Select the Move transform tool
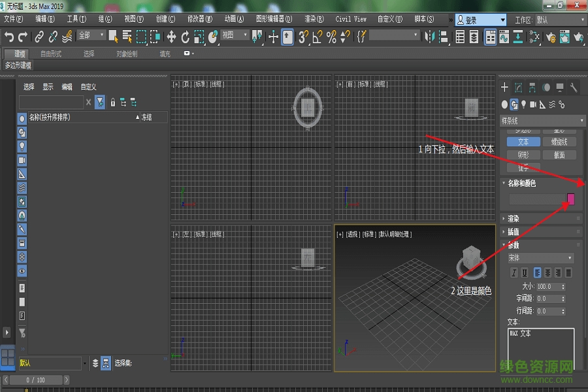 pos(171,37)
